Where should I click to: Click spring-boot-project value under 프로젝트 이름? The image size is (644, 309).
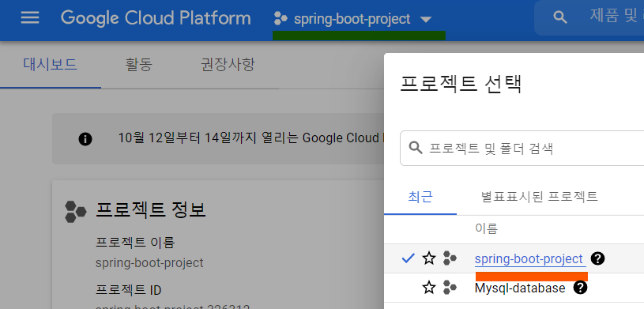click(149, 262)
